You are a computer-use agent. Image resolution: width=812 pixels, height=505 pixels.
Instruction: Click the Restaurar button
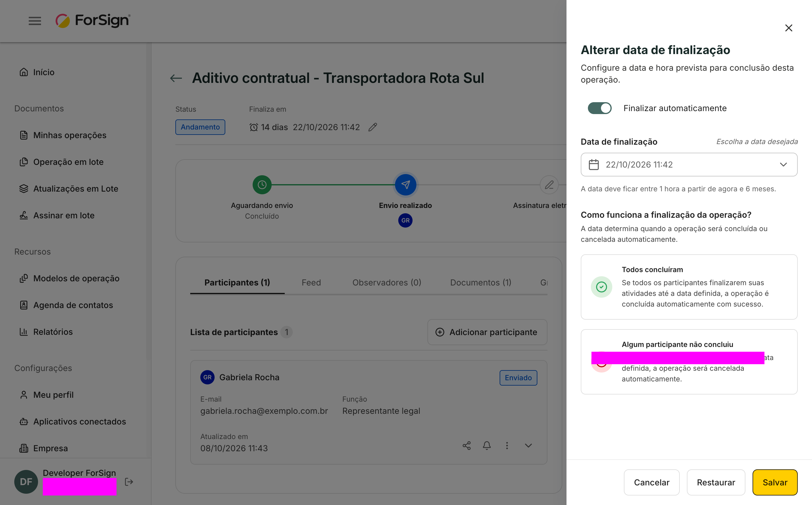716,482
